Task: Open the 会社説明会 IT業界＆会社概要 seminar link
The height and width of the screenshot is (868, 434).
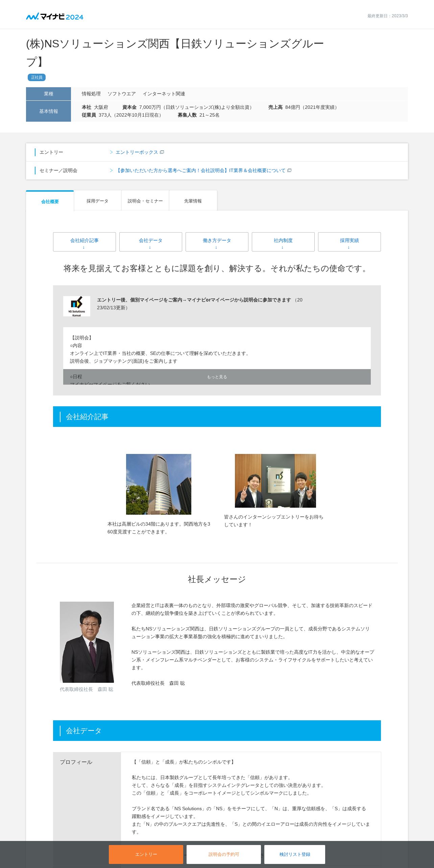Action: pyautogui.click(x=200, y=170)
